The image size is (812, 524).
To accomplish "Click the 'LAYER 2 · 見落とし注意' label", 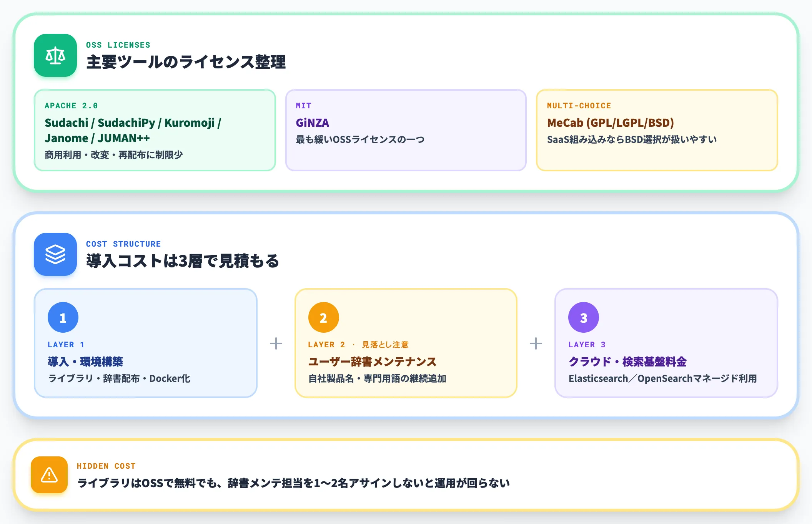I will 358,345.
